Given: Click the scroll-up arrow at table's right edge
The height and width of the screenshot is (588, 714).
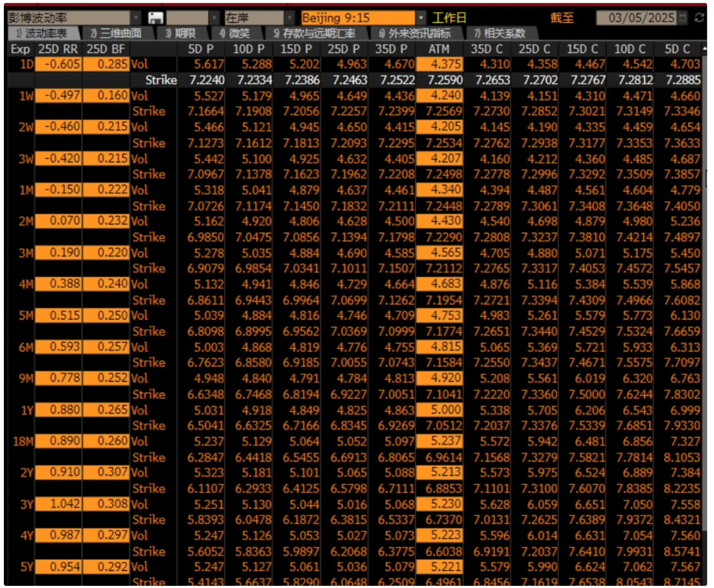Looking at the screenshot, I should tap(705, 49).
